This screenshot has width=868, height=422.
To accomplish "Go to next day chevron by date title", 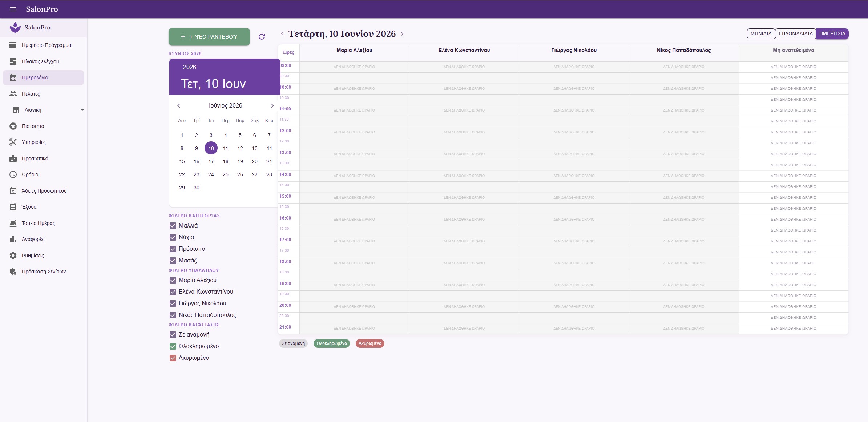I will click(x=402, y=34).
